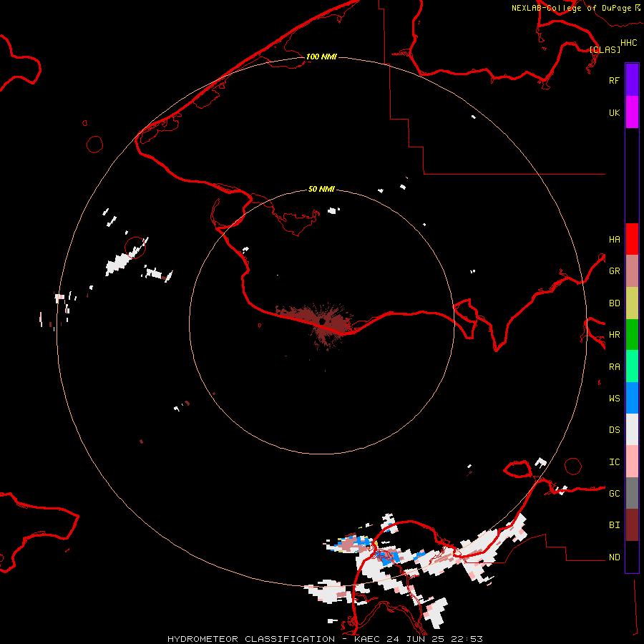Click the HR legend label
644x644 pixels.
pos(614,335)
